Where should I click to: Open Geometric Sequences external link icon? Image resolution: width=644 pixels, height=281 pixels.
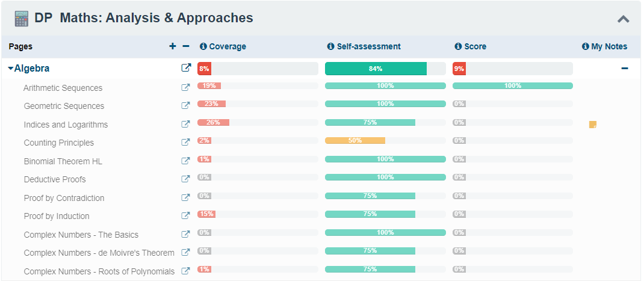186,105
